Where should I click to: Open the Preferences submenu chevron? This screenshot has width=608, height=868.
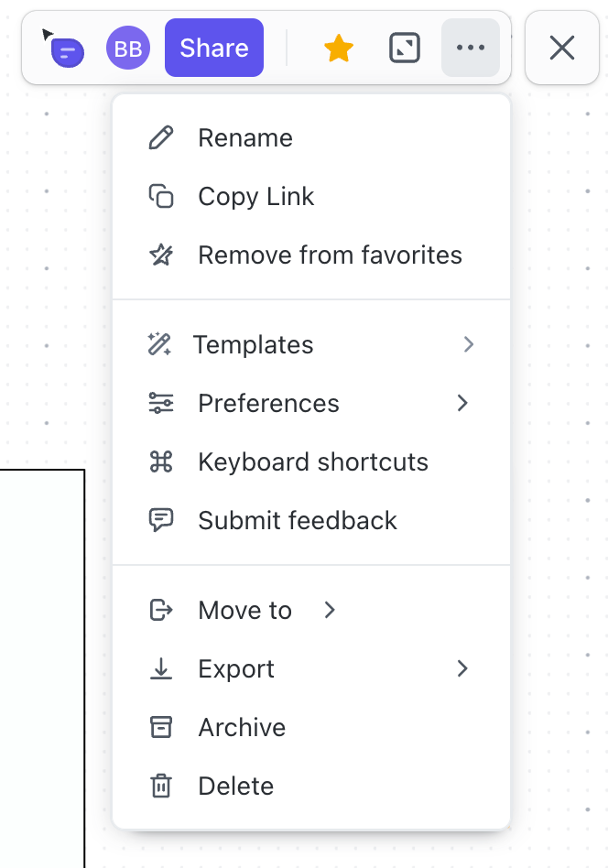tap(462, 403)
